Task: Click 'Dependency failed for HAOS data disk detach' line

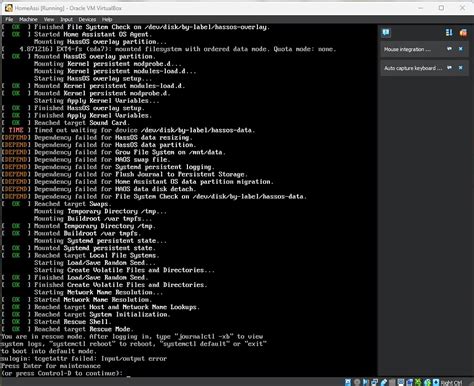Action: click(99, 189)
